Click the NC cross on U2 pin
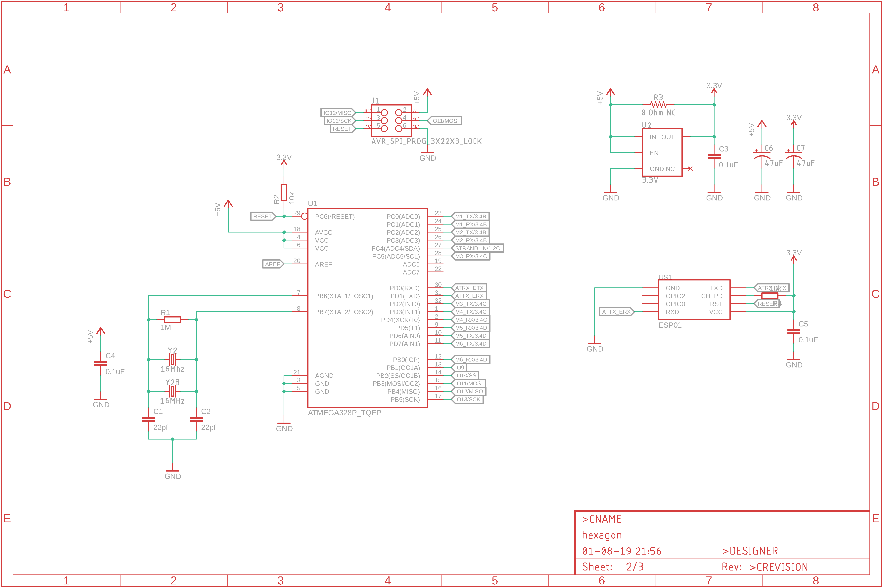Screen dimensions: 883x588 point(690,169)
